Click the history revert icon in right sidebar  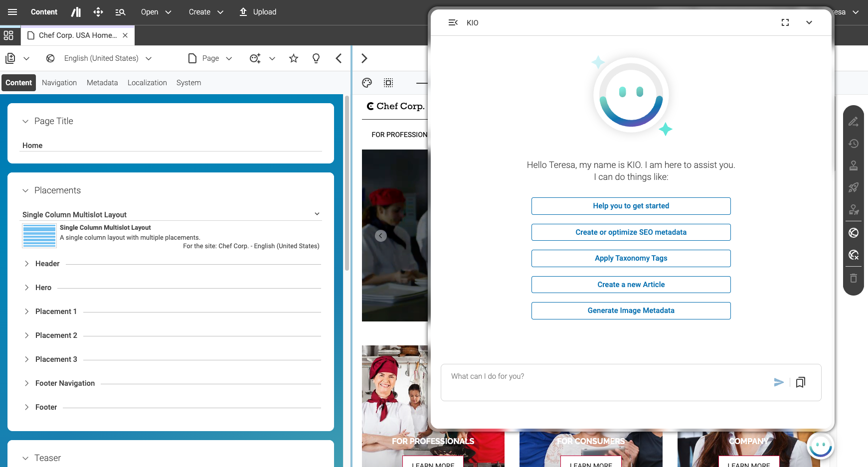[x=854, y=144]
